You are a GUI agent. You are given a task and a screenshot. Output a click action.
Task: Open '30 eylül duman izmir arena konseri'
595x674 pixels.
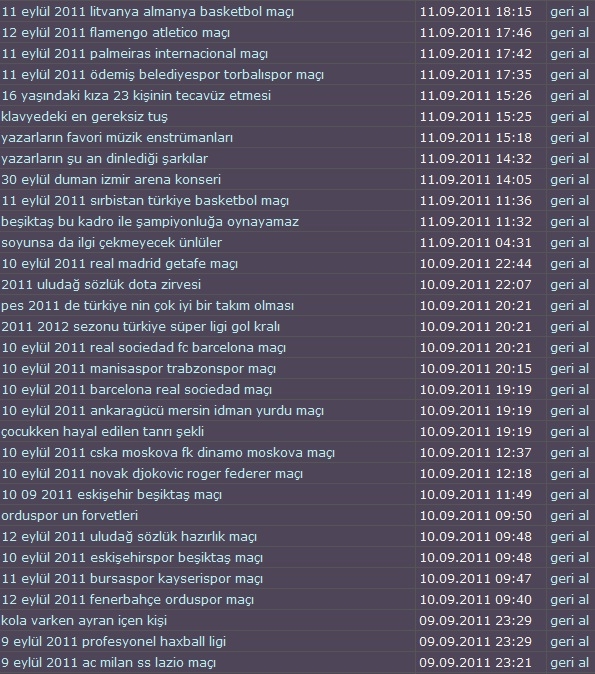[111, 180]
